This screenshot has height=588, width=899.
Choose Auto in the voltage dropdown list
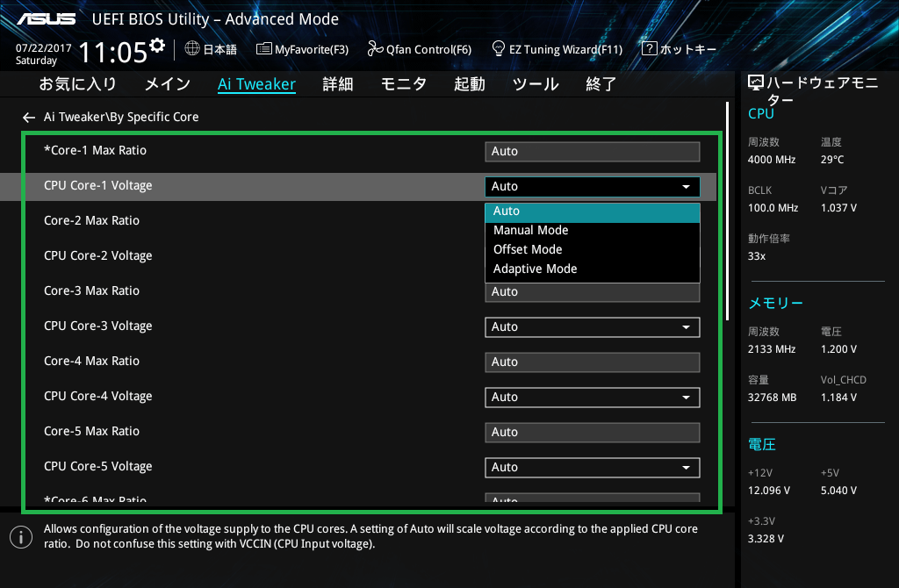pos(593,212)
